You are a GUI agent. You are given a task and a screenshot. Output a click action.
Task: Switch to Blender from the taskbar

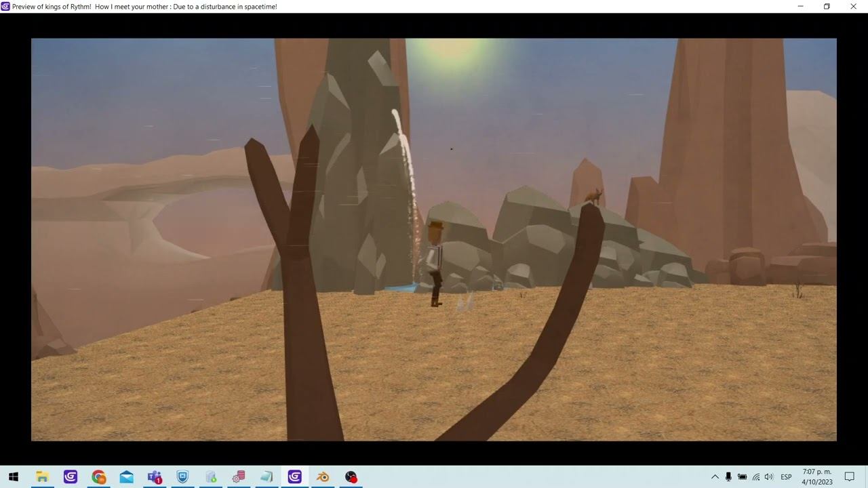pyautogui.click(x=323, y=476)
